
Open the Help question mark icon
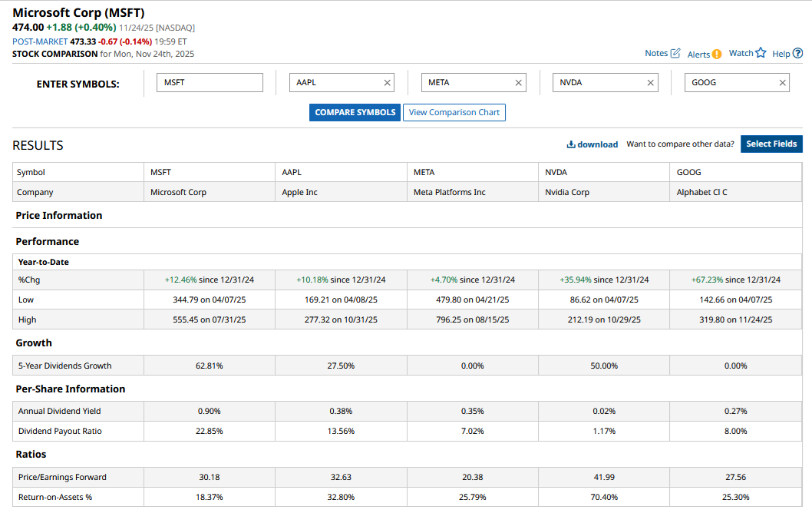(x=797, y=53)
